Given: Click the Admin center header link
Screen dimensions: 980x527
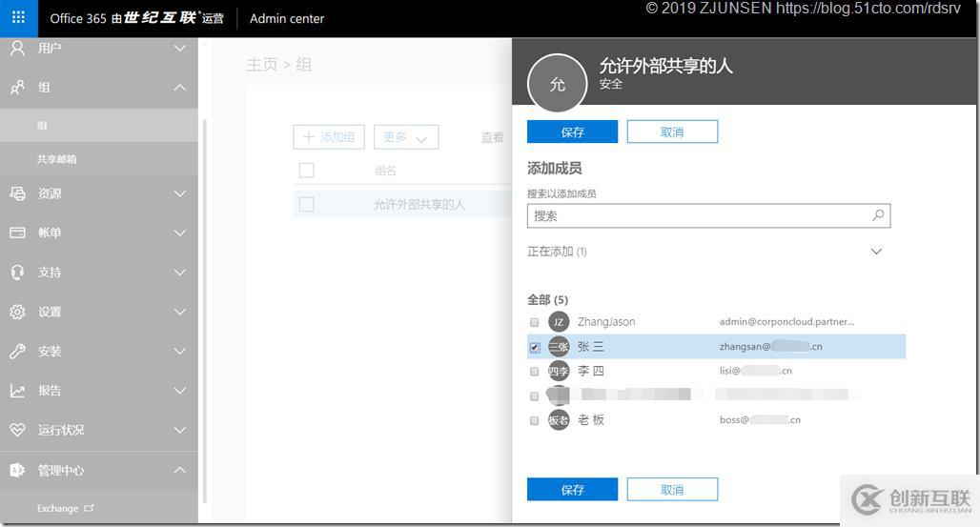Looking at the screenshot, I should (287, 19).
